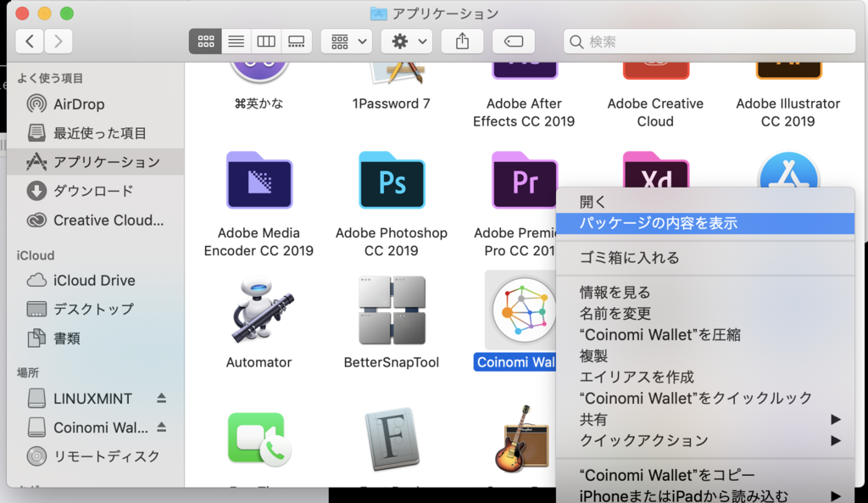Select the Adobe XD folder icon
The height and width of the screenshot is (503, 868).
pyautogui.click(x=656, y=170)
